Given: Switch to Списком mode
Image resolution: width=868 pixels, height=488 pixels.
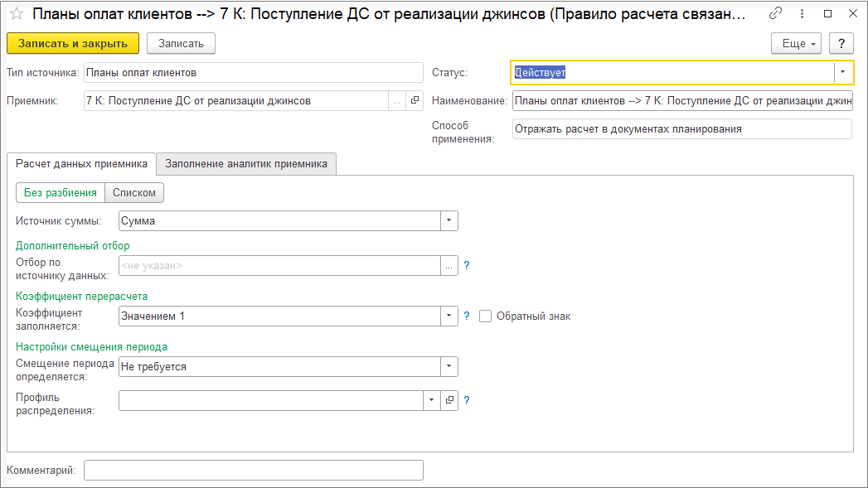Looking at the screenshot, I should (134, 193).
